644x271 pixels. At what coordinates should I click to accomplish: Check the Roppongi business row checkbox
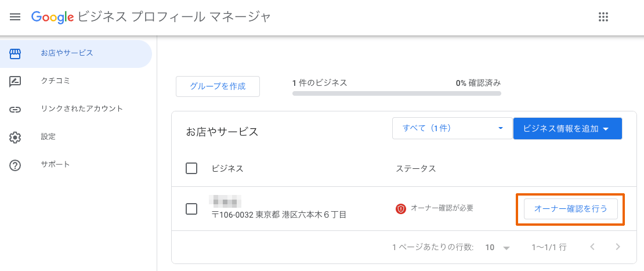(191, 209)
